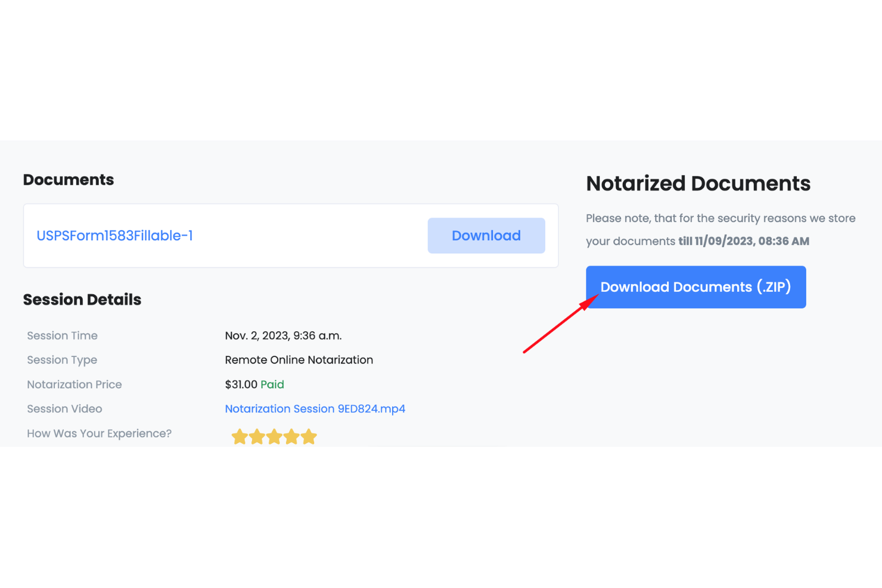The image size is (882, 588).
Task: Click the Documents section heading
Action: (68, 179)
